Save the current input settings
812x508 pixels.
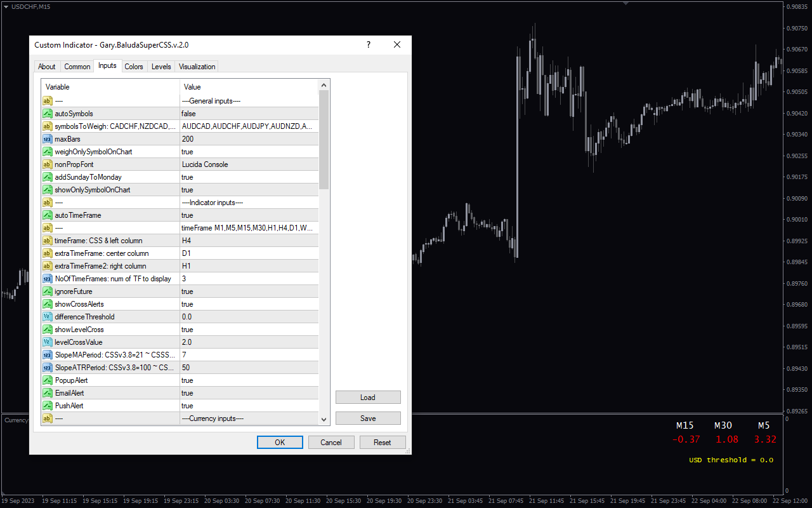pos(368,418)
